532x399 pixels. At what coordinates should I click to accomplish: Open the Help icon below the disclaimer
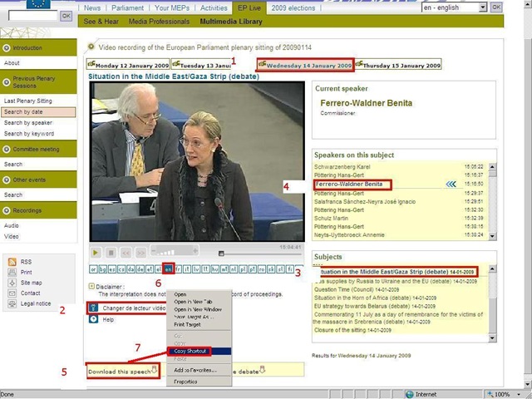(x=94, y=319)
